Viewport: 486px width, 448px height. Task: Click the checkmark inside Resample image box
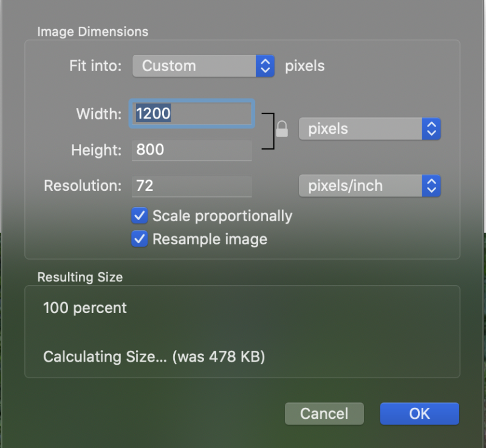point(139,239)
